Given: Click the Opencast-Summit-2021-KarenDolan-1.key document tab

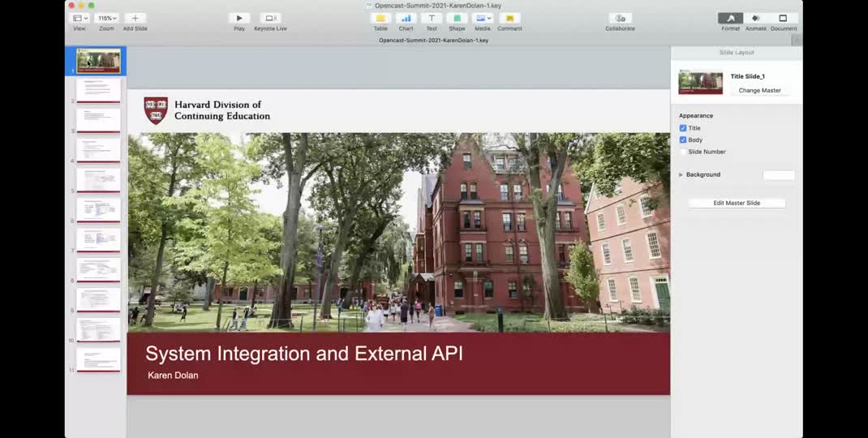Looking at the screenshot, I should click(x=433, y=41).
